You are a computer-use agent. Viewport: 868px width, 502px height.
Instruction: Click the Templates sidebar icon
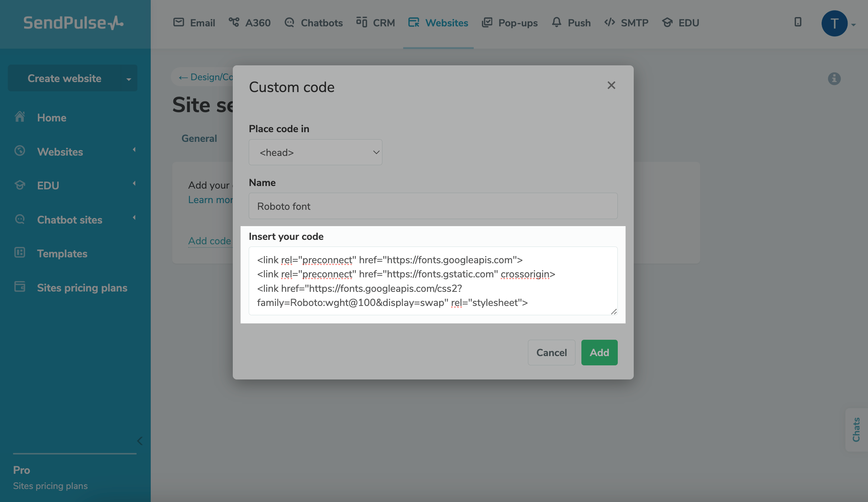point(20,253)
